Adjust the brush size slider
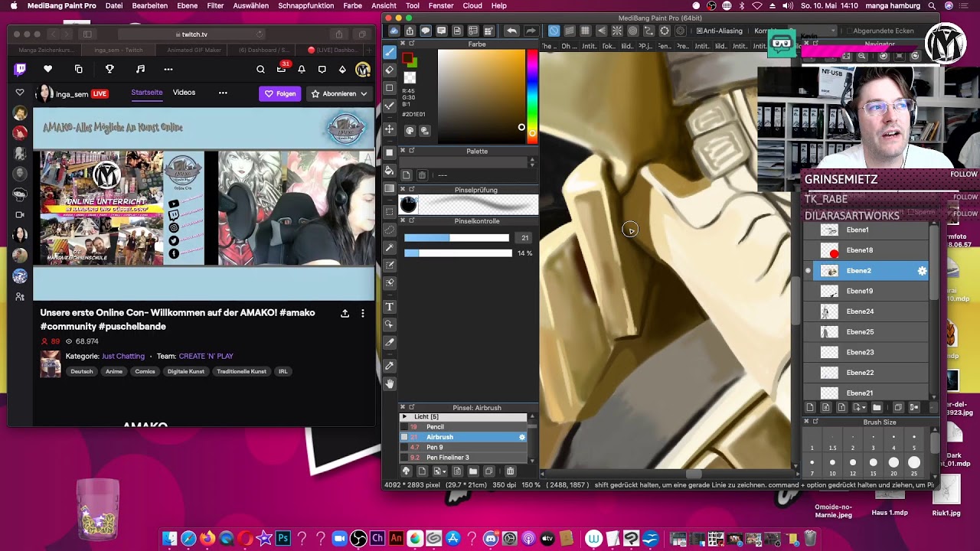Viewport: 980px width, 551px height. click(x=456, y=238)
